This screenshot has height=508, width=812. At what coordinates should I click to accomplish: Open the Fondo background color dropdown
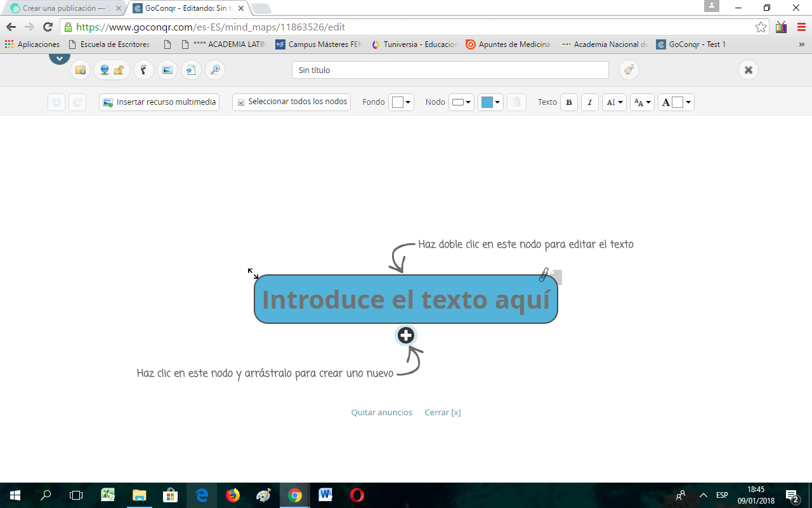click(402, 102)
